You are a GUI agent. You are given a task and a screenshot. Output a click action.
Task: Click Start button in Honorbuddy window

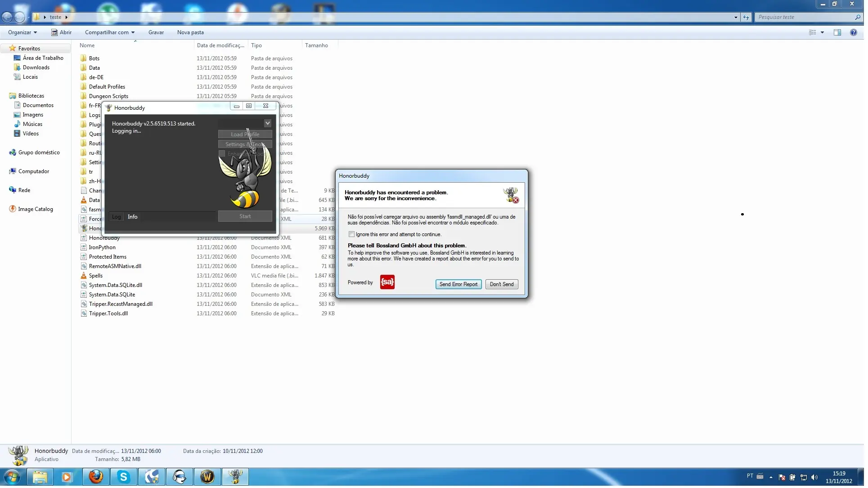pos(246,217)
